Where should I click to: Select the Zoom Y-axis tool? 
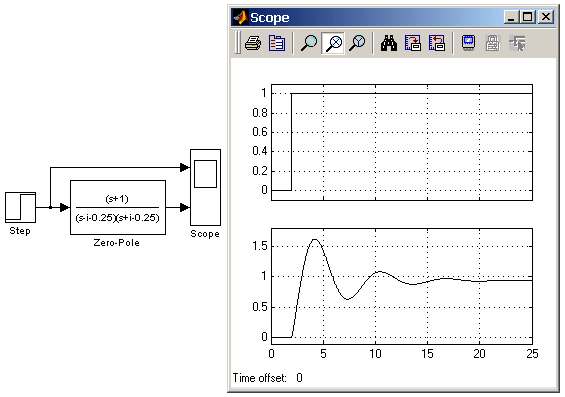click(357, 43)
